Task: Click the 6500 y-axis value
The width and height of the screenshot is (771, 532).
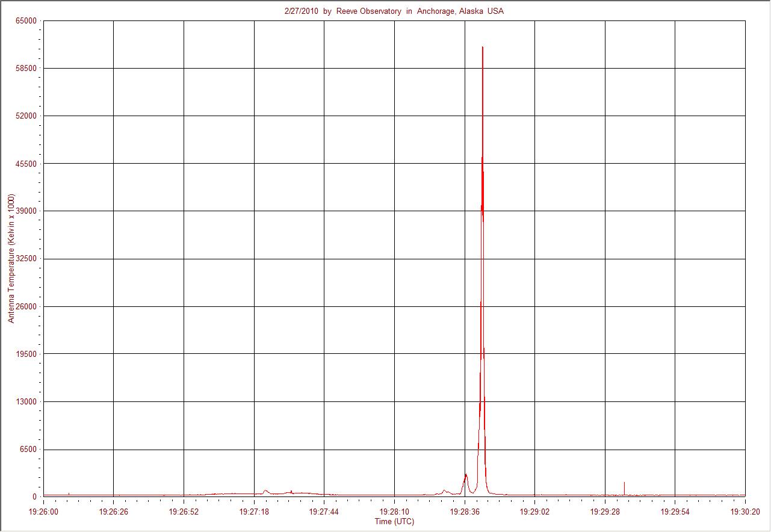Action: (x=29, y=450)
